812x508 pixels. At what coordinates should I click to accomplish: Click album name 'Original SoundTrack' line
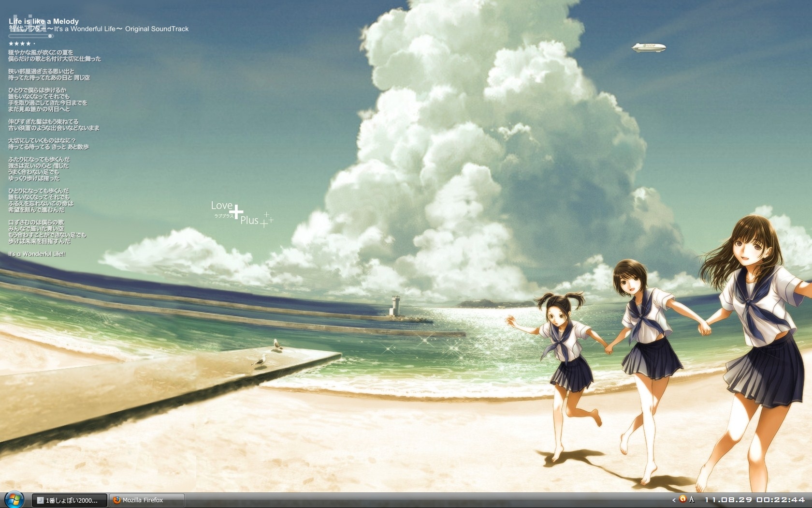[99, 29]
